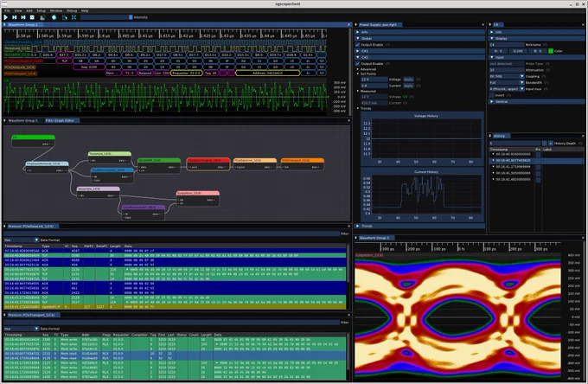
Task: Start acquisition with the Play toolbar icon
Action: point(6,17)
